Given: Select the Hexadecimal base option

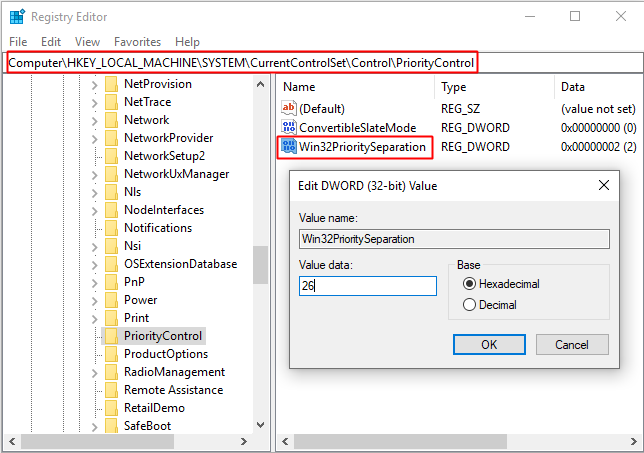Looking at the screenshot, I should (469, 284).
